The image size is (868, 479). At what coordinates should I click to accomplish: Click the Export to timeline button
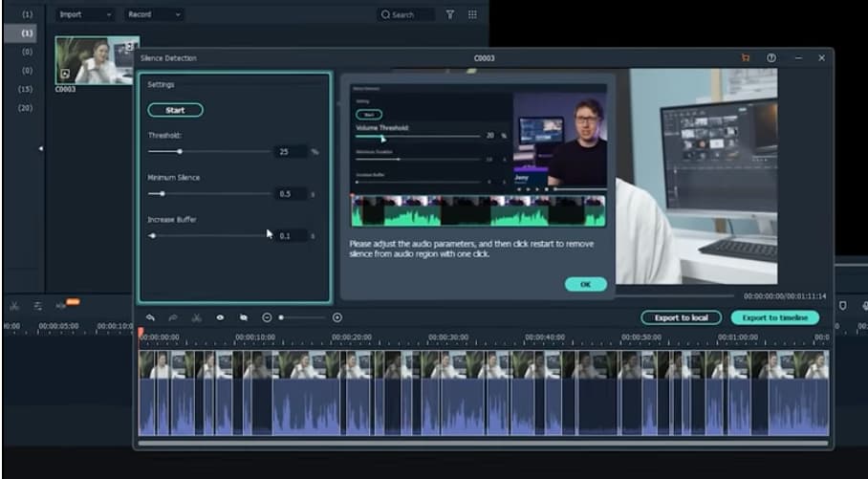tap(774, 317)
